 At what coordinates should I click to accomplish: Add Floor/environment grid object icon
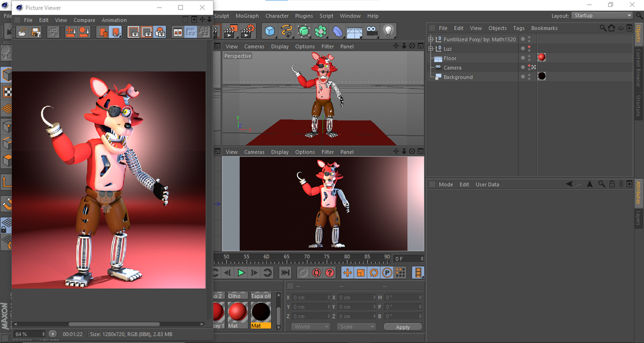(354, 31)
